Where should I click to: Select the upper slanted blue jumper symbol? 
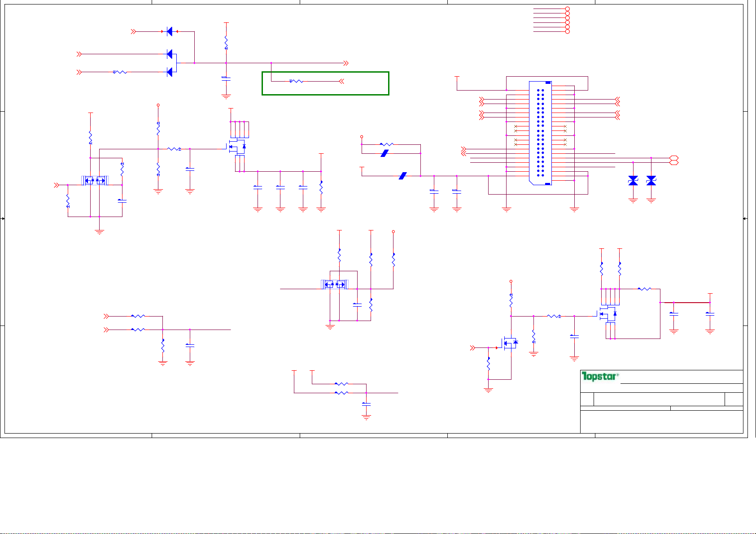click(x=384, y=153)
